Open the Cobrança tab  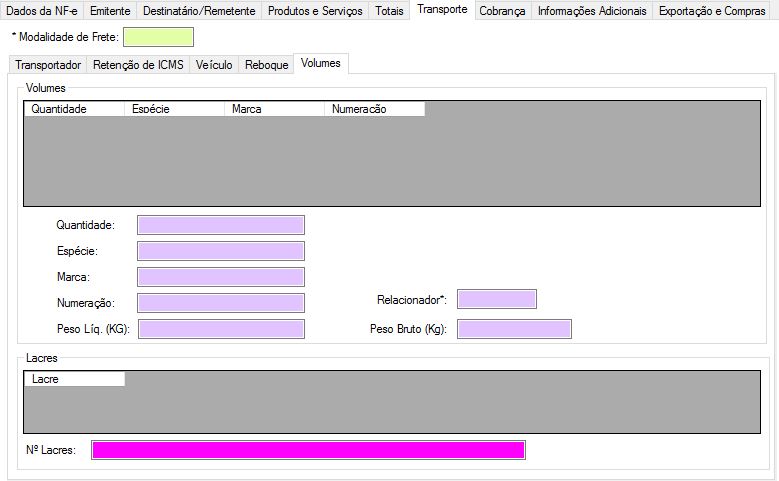502,10
